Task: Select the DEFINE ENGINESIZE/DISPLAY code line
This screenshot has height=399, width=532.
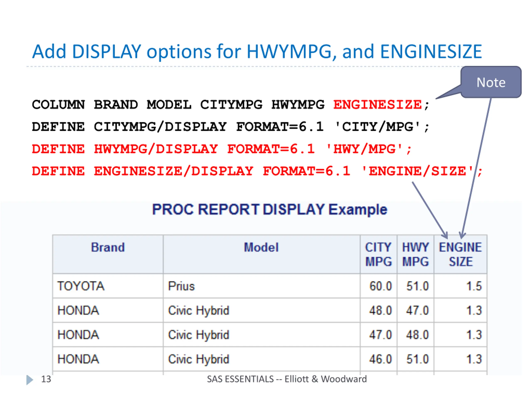Action: click(257, 171)
